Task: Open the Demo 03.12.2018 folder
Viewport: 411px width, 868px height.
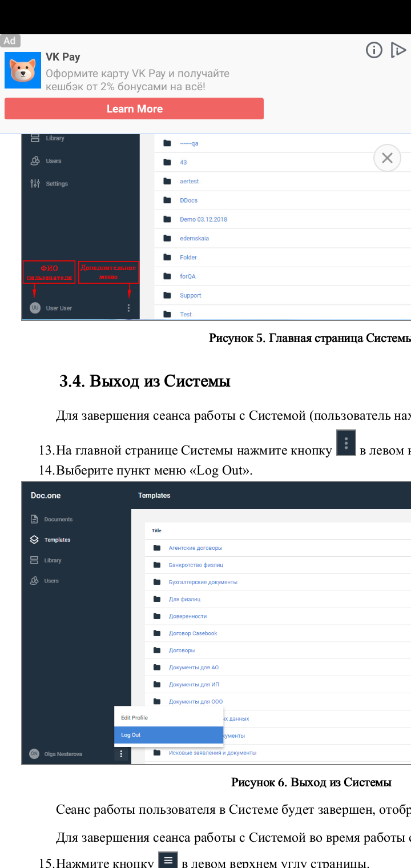Action: click(203, 219)
